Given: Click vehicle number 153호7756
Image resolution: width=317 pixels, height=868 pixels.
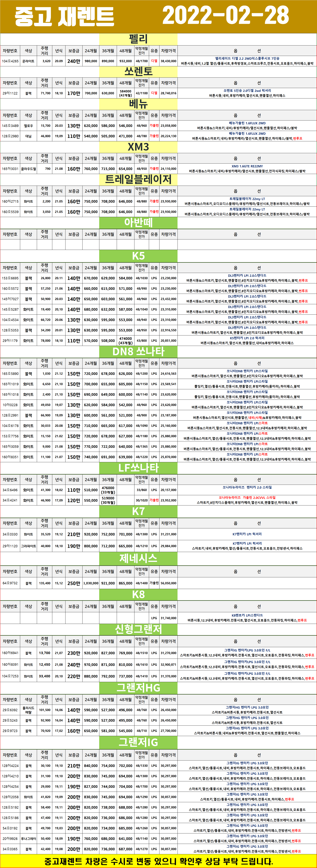Looking at the screenshot, I should coord(10,436).
